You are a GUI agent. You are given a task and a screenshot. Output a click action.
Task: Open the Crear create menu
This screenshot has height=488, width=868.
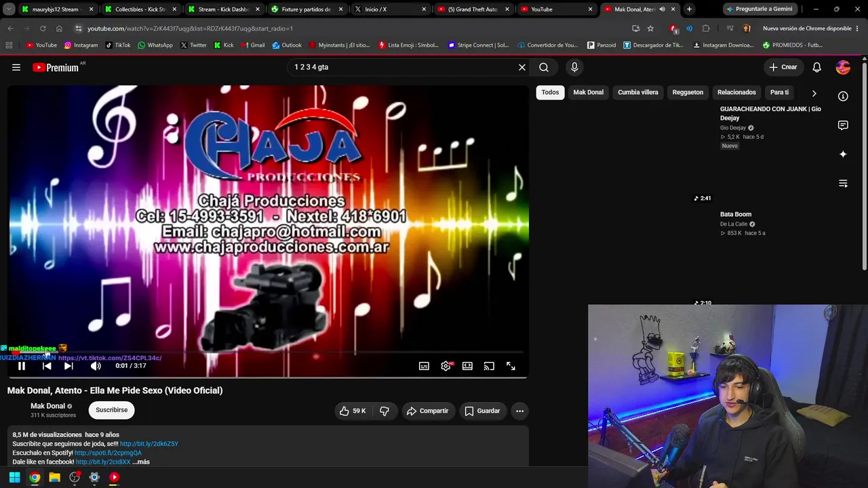[x=783, y=67]
